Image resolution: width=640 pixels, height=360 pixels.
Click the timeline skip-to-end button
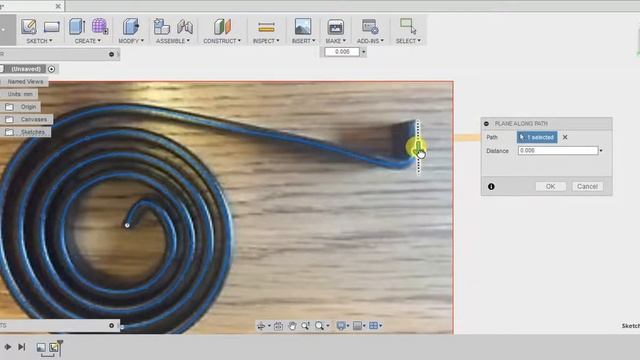tap(22, 347)
